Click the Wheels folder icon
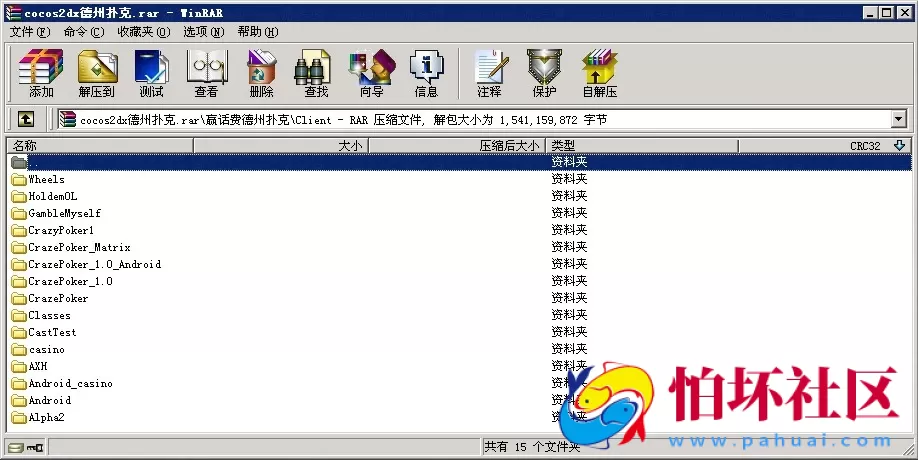 coord(19,180)
